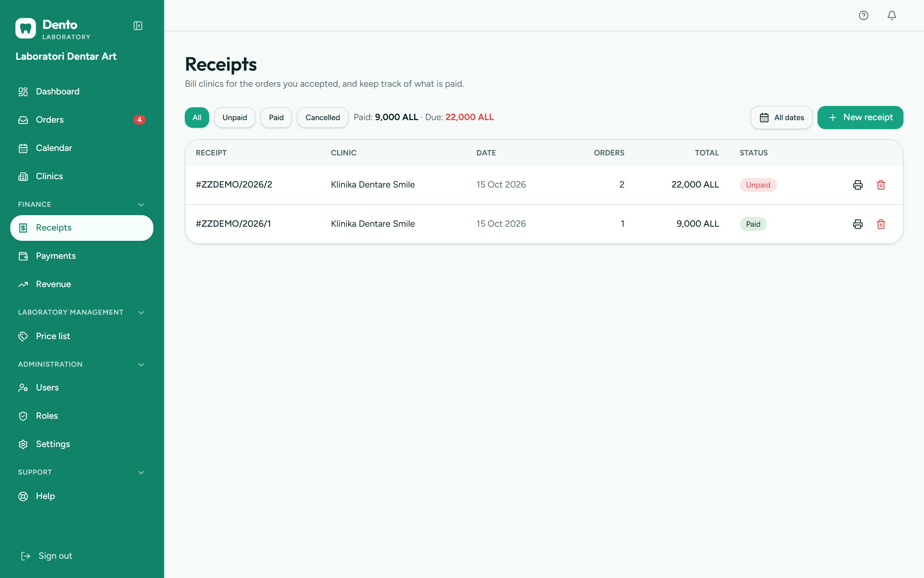Open Dashboard from the sidebar
This screenshot has height=578, width=924.
pyautogui.click(x=82, y=92)
